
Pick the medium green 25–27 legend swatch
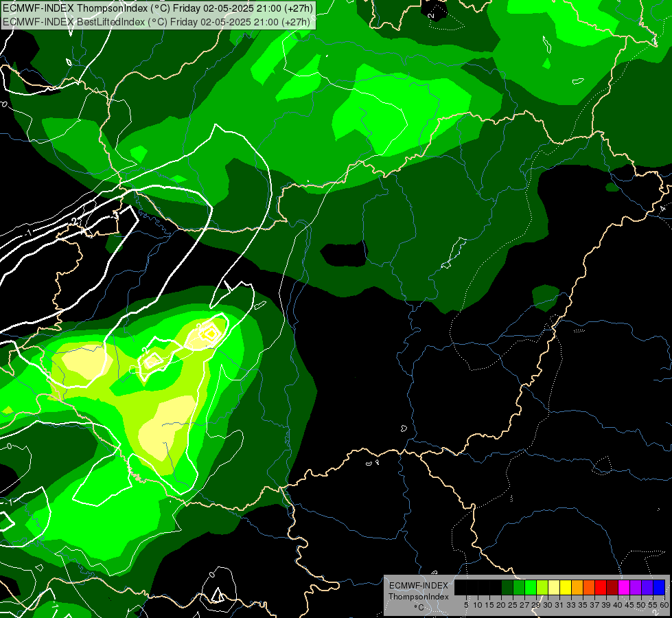click(x=518, y=587)
